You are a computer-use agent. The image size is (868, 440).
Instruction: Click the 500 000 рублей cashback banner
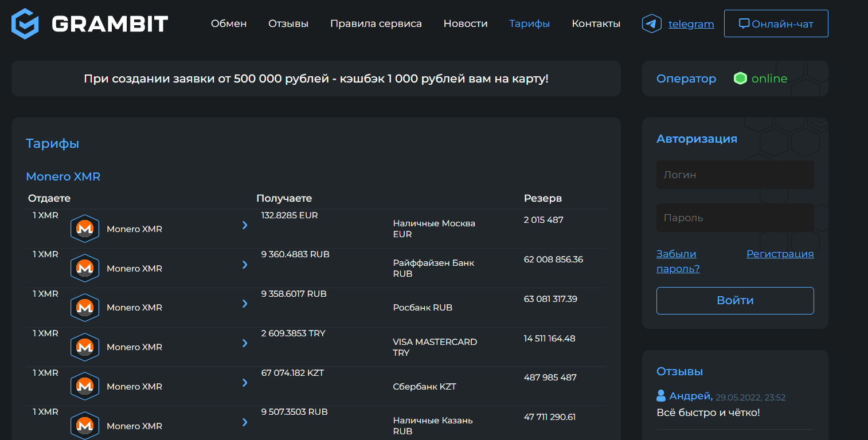tap(316, 78)
